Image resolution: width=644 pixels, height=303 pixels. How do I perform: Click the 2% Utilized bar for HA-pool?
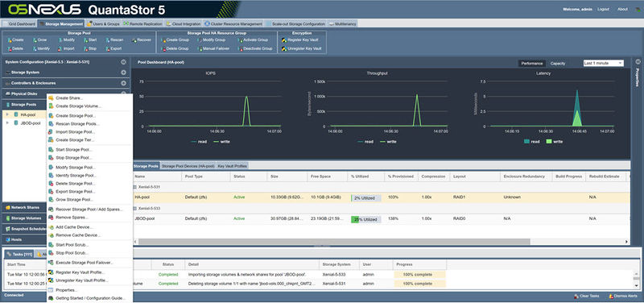365,197
